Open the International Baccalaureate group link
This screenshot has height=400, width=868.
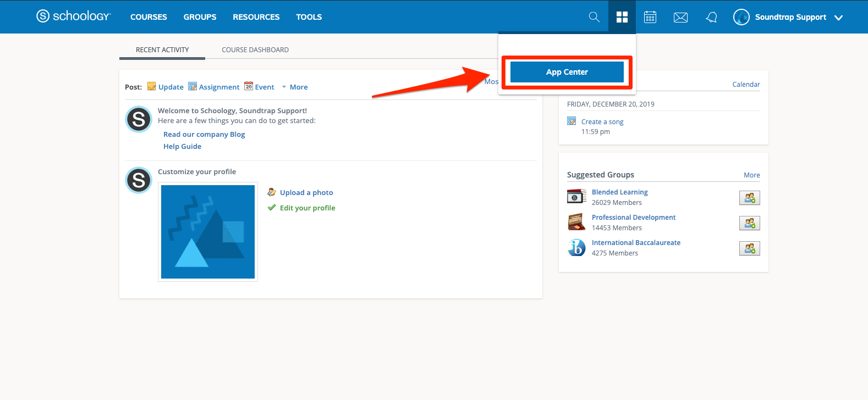point(636,242)
